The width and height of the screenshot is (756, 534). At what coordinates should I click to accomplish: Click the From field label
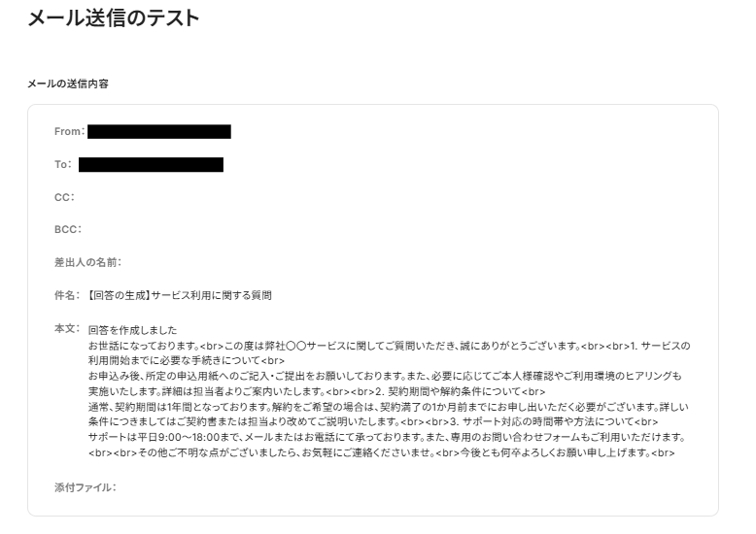click(69, 131)
